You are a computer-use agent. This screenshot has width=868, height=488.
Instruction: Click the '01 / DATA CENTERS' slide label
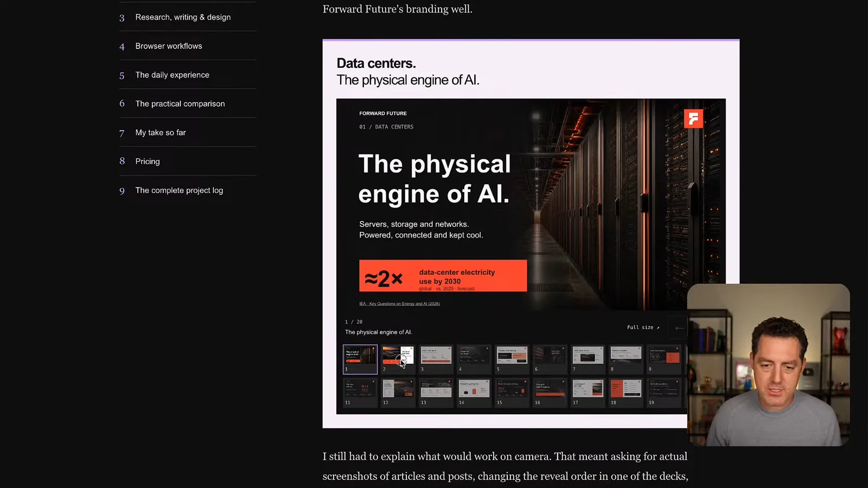tap(386, 127)
